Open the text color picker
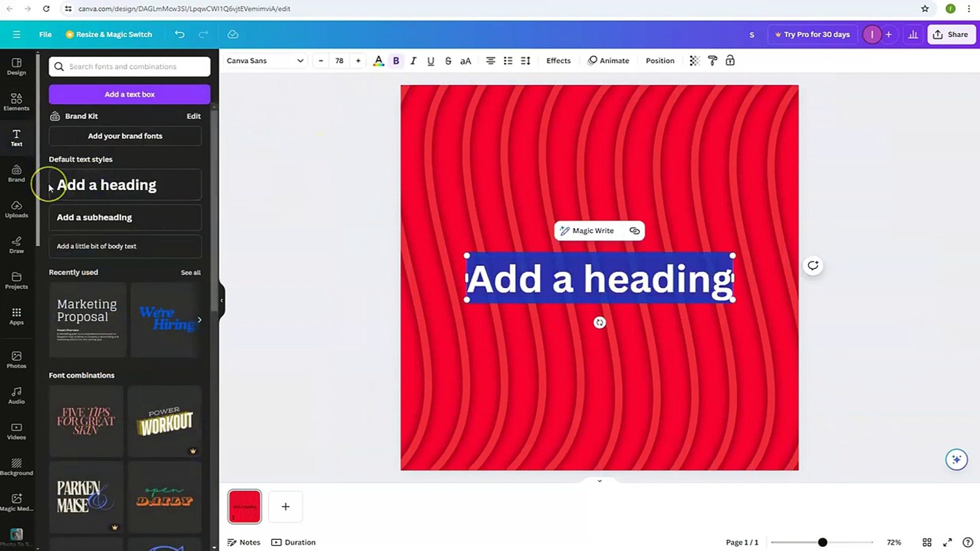Screen dimensions: 980x551 [378, 60]
